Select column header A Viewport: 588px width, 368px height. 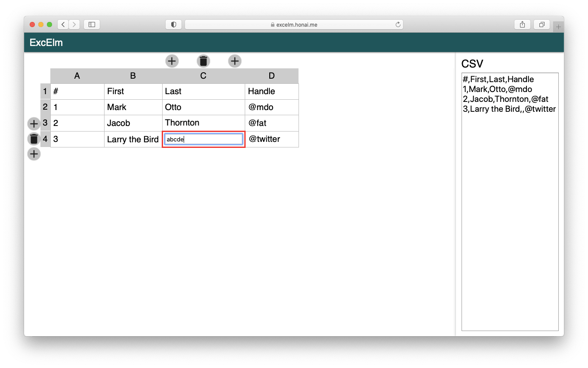(77, 76)
